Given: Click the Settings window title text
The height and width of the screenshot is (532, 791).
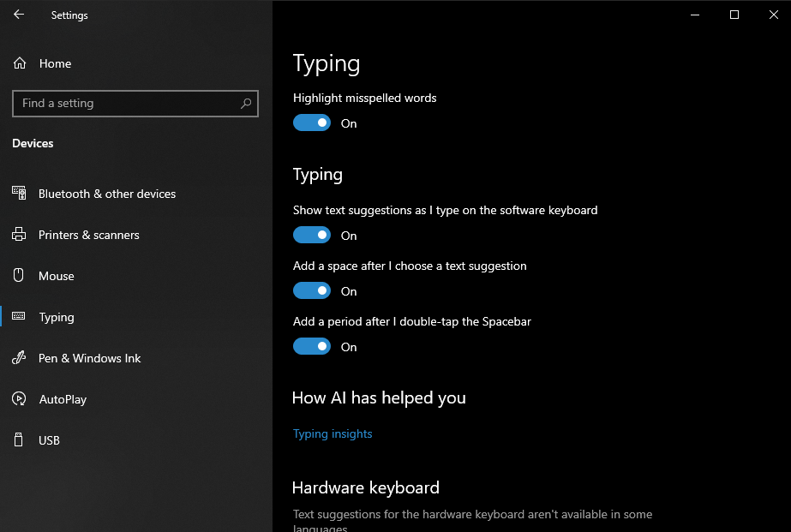Looking at the screenshot, I should coord(69,15).
